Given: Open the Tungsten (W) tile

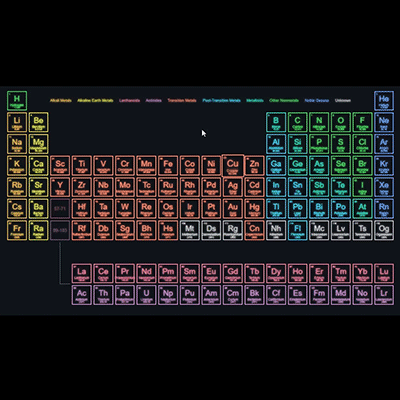Looking at the screenshot, I should [x=125, y=209].
